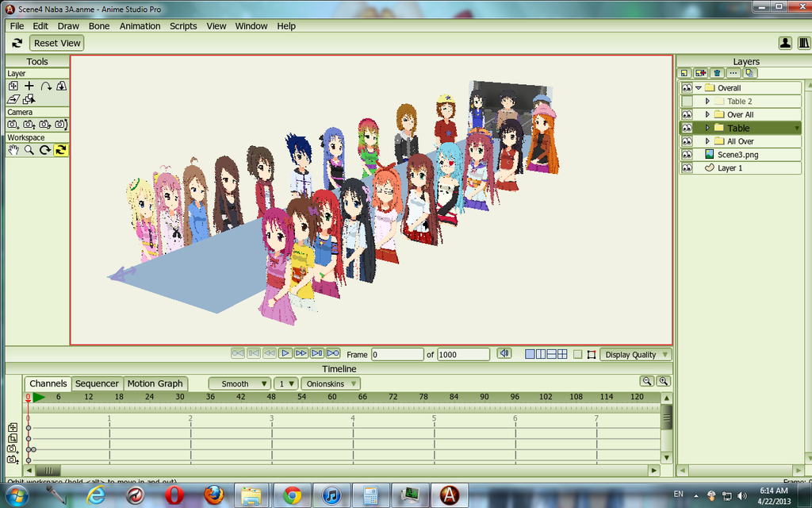This screenshot has height=508, width=812.
Task: Click the Reset View button
Action: coord(57,43)
